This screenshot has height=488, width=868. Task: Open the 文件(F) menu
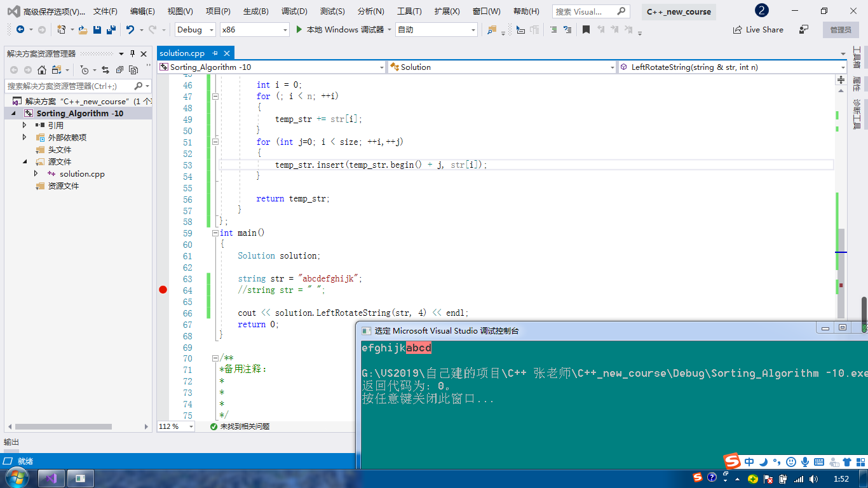(x=105, y=11)
